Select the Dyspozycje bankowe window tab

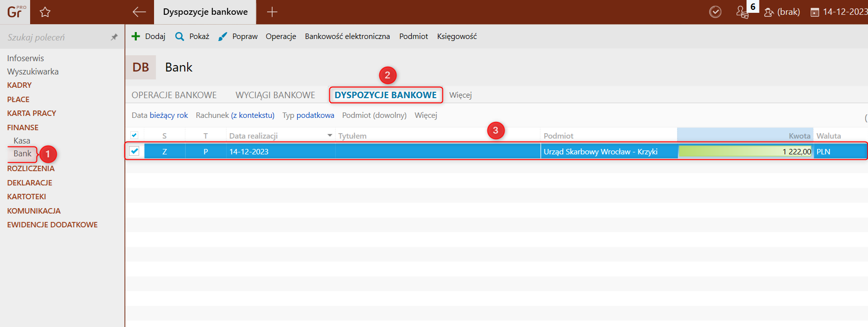pos(205,12)
